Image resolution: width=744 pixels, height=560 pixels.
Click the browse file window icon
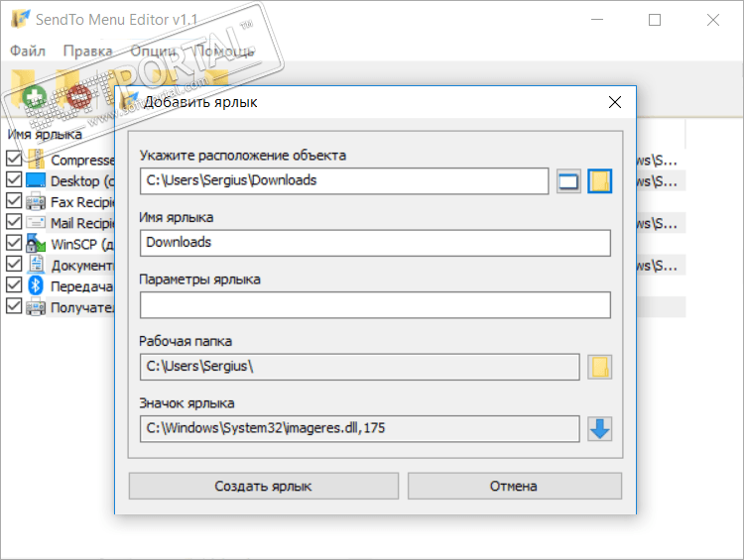point(568,181)
